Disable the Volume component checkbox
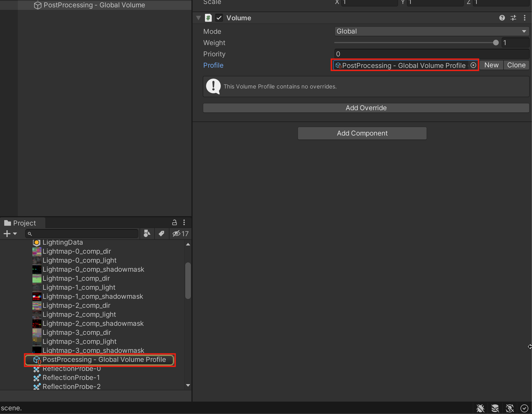The width and height of the screenshot is (532, 414). (x=219, y=18)
